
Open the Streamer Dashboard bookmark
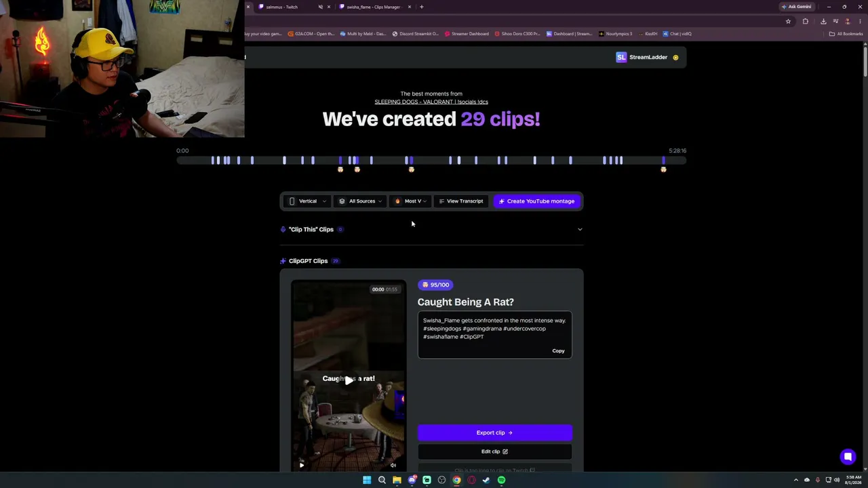tap(467, 34)
